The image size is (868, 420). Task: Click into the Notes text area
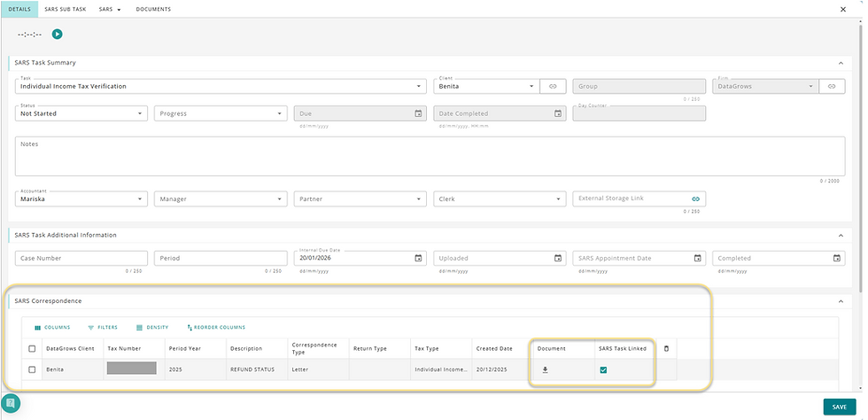425,156
